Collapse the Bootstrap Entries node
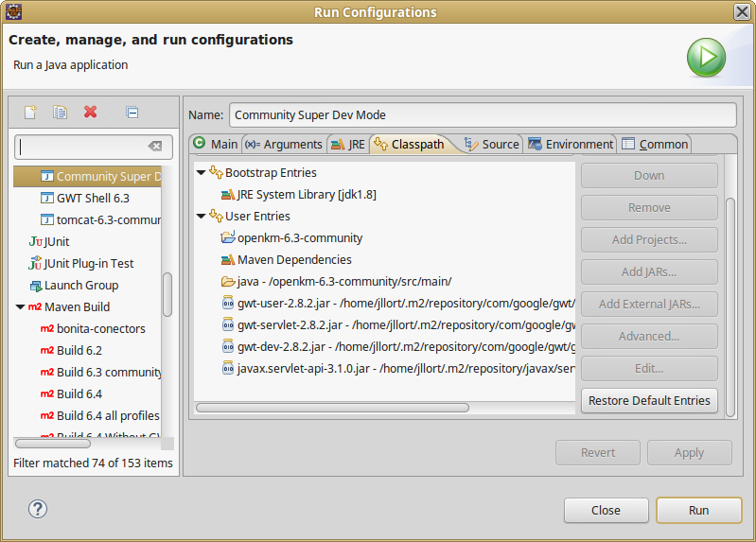 pos(201,173)
